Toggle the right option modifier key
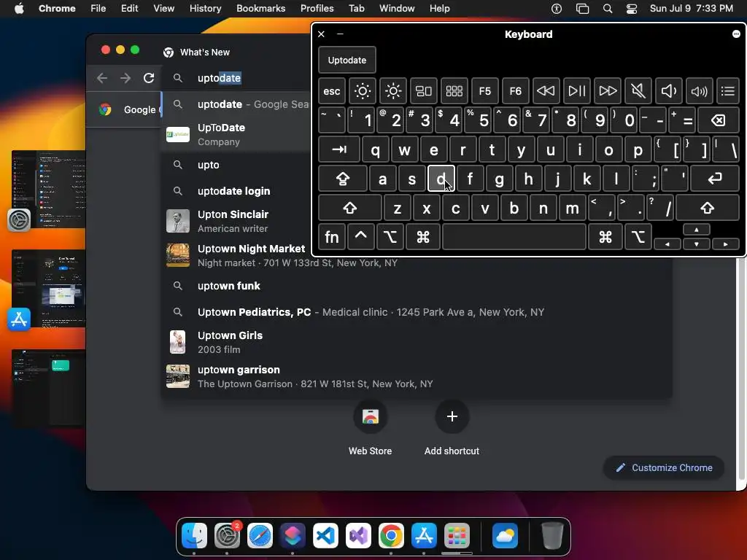This screenshot has height=560, width=747. click(x=638, y=237)
